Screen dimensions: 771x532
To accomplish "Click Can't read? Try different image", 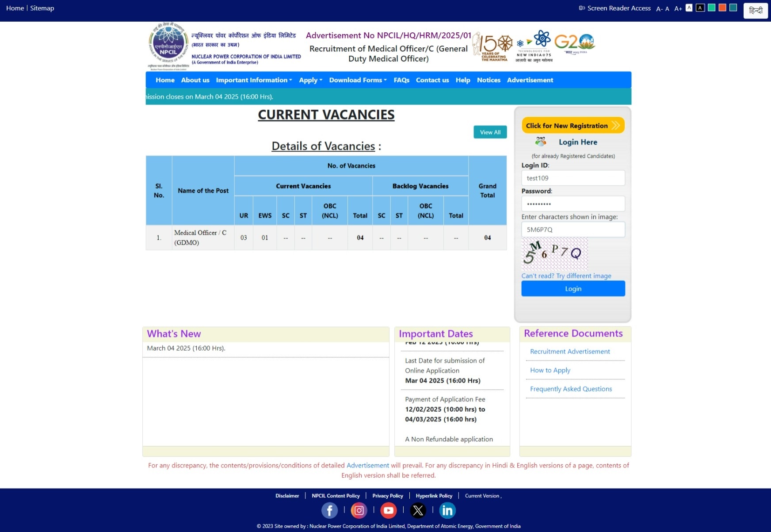I will (566, 276).
